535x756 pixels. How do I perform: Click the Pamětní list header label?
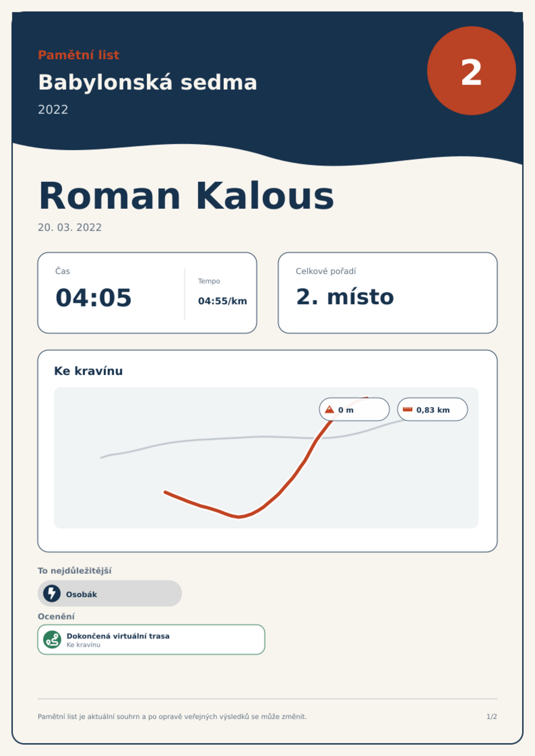78,55
